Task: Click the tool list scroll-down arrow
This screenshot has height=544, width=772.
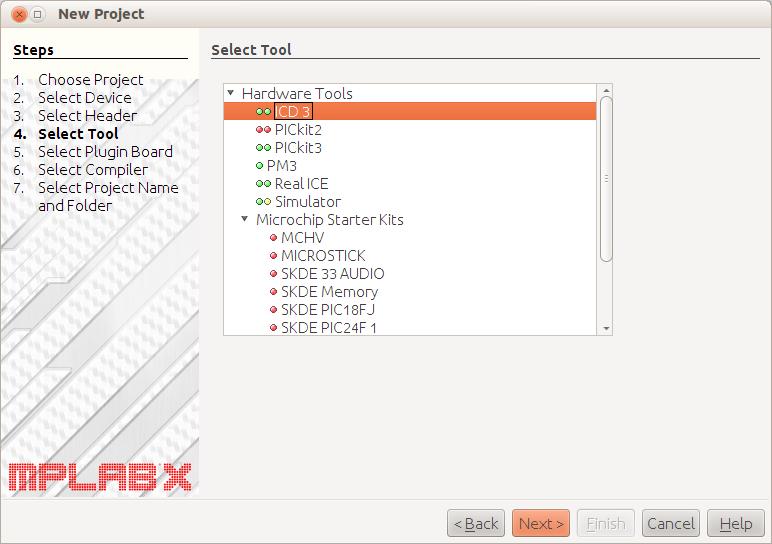Action: (606, 328)
